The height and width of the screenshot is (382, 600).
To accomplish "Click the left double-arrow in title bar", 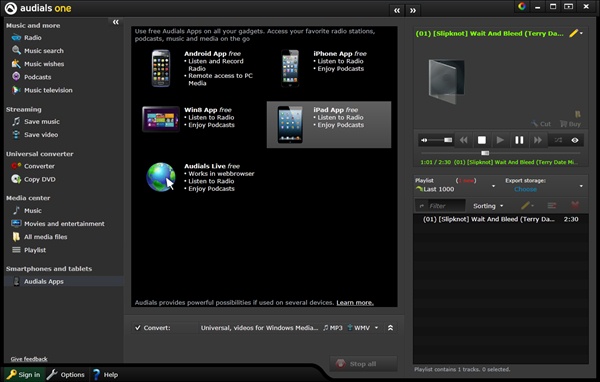I will [x=397, y=10].
